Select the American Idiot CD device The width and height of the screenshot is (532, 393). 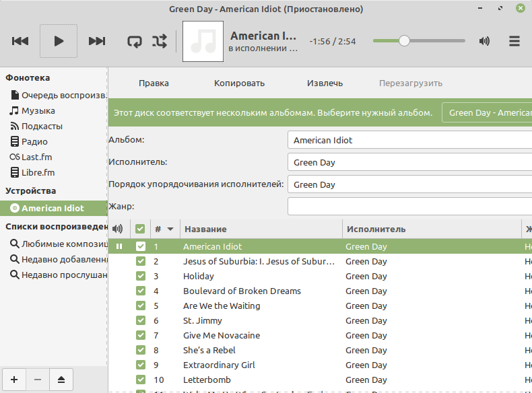pyautogui.click(x=54, y=208)
